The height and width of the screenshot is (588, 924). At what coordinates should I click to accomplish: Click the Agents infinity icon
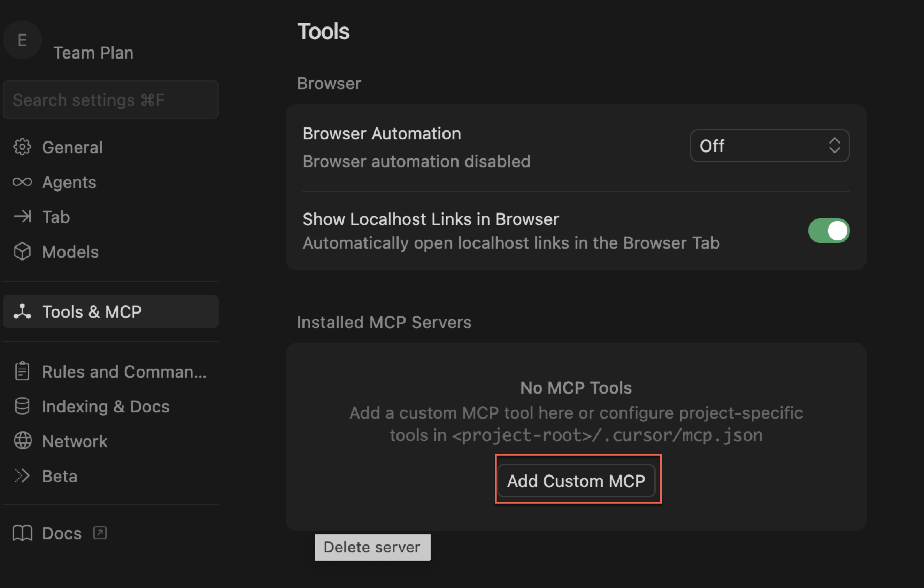pyautogui.click(x=22, y=182)
